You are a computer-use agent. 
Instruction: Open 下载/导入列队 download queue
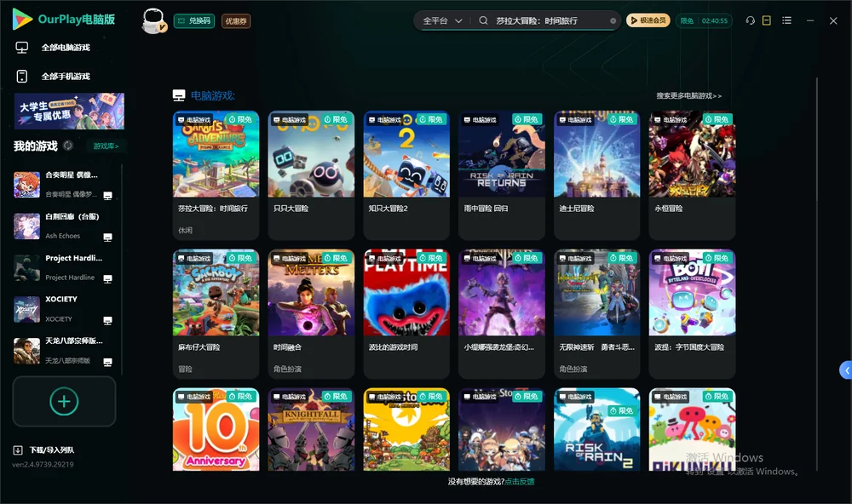click(x=52, y=450)
